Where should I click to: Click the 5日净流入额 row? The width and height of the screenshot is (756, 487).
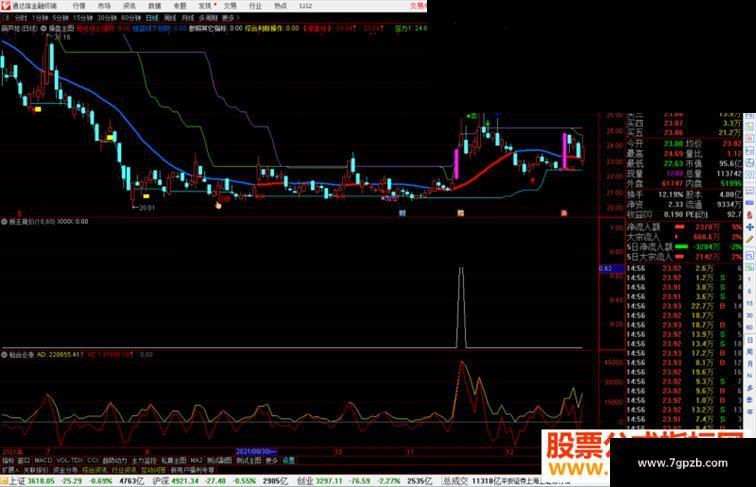685,246
